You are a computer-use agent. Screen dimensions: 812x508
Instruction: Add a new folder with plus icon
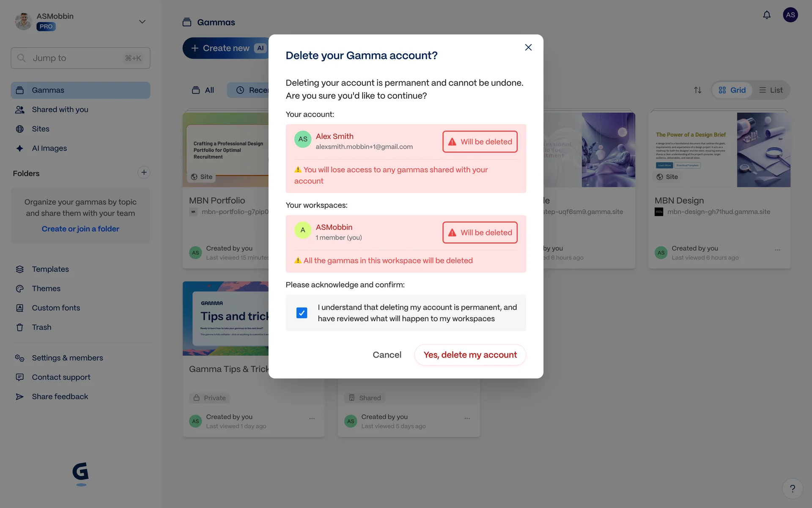(x=144, y=173)
